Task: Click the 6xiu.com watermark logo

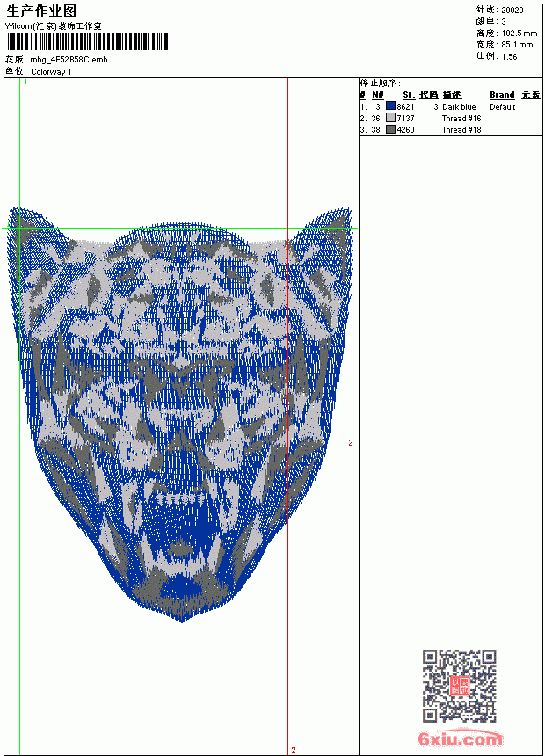Action: pos(460,738)
